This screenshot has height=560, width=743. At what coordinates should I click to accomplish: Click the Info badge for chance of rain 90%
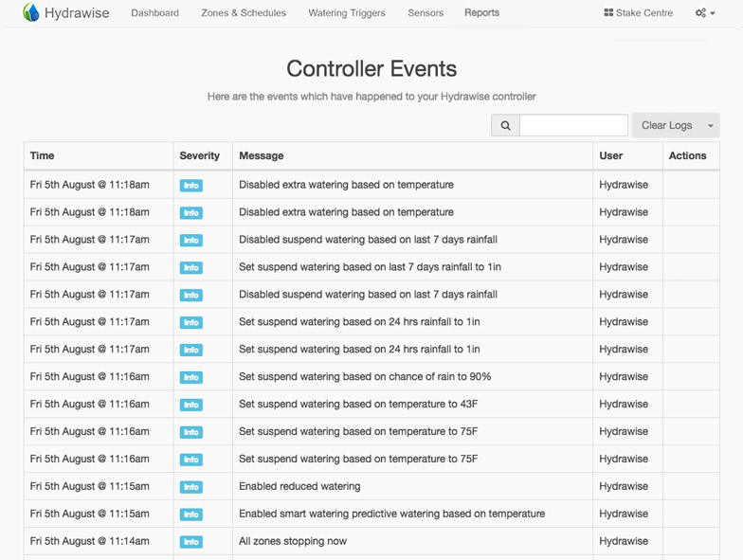(191, 377)
